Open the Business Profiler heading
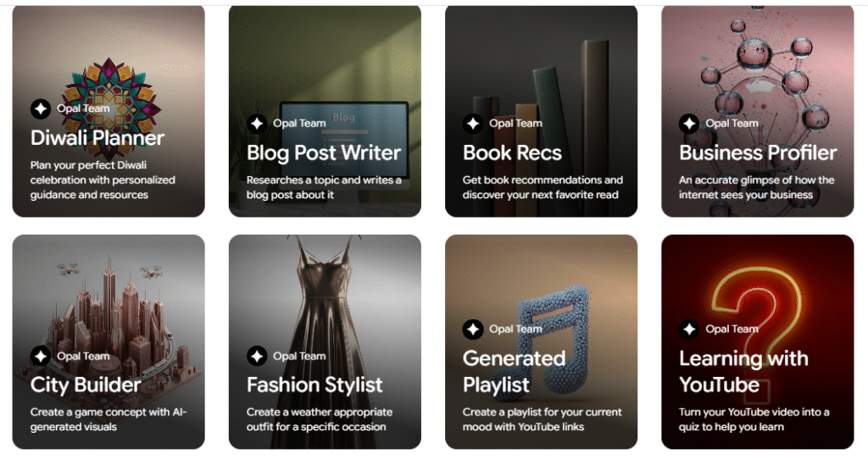Viewport: 868px width, 460px height. tap(758, 152)
